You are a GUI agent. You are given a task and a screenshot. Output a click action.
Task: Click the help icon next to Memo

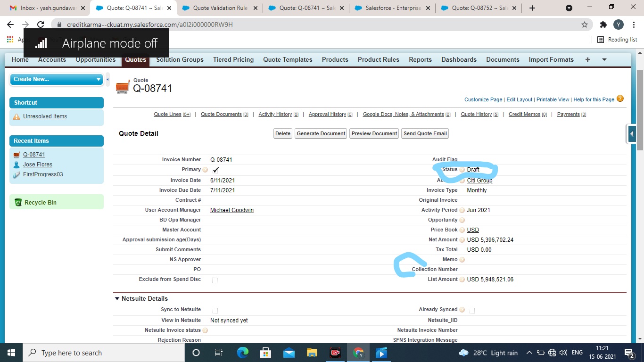pyautogui.click(x=462, y=260)
